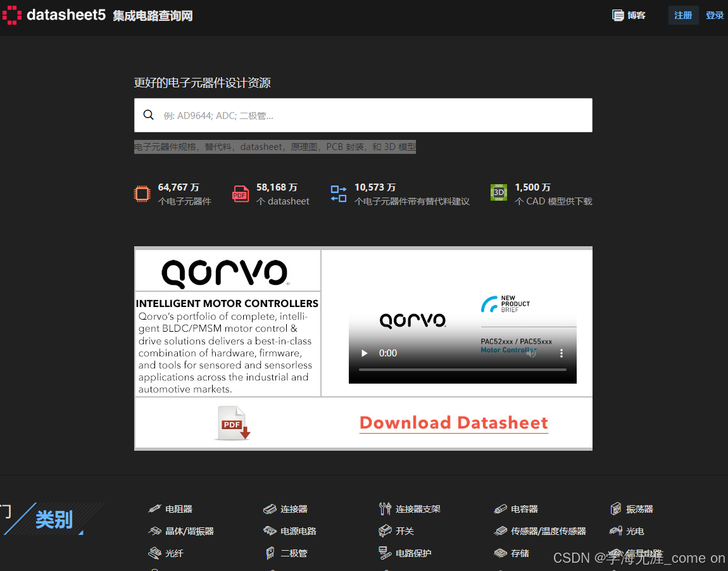Image resolution: width=728 pixels, height=571 pixels.
Task: Open the 电源电路 category link
Action: click(298, 531)
